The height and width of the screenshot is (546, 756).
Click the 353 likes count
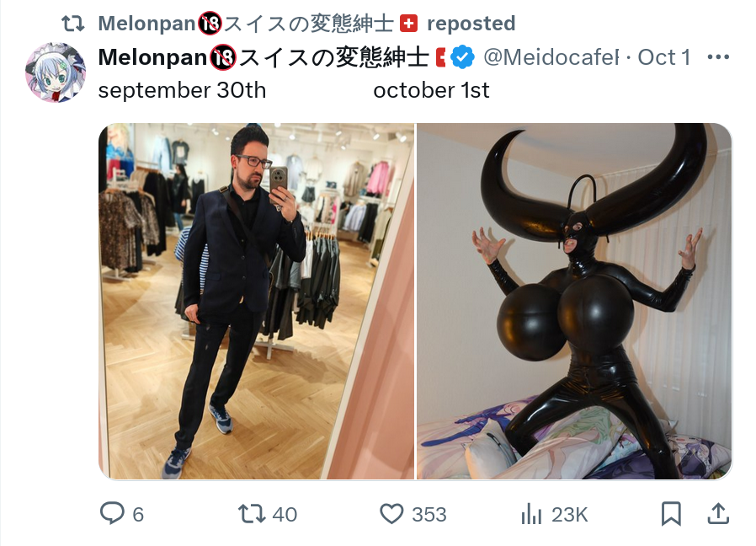(x=429, y=515)
